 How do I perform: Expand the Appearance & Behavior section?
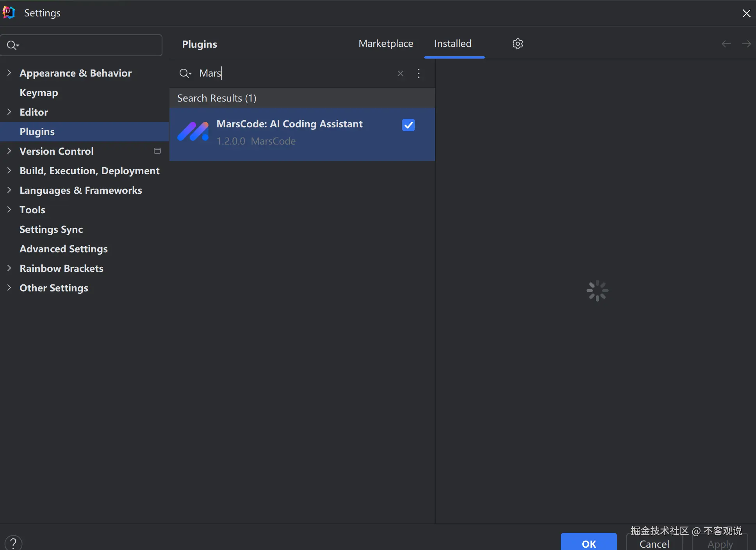pos(9,73)
